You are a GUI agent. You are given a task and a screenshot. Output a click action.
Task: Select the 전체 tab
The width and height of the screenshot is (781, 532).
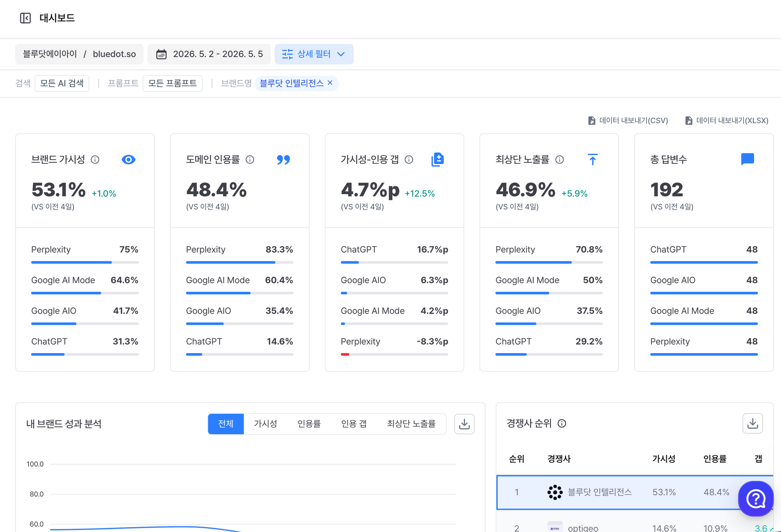click(x=226, y=424)
